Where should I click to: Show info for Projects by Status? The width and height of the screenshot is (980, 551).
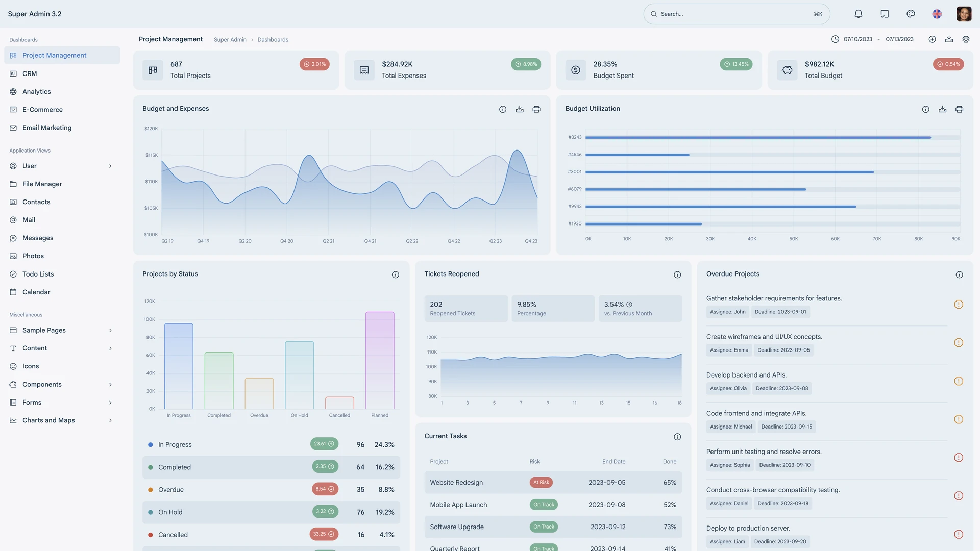coord(395,274)
